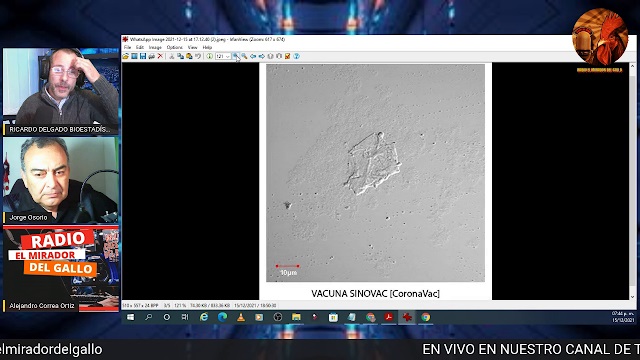Go to next image with right arrow
This screenshot has height=360, width=640.
point(262,56)
